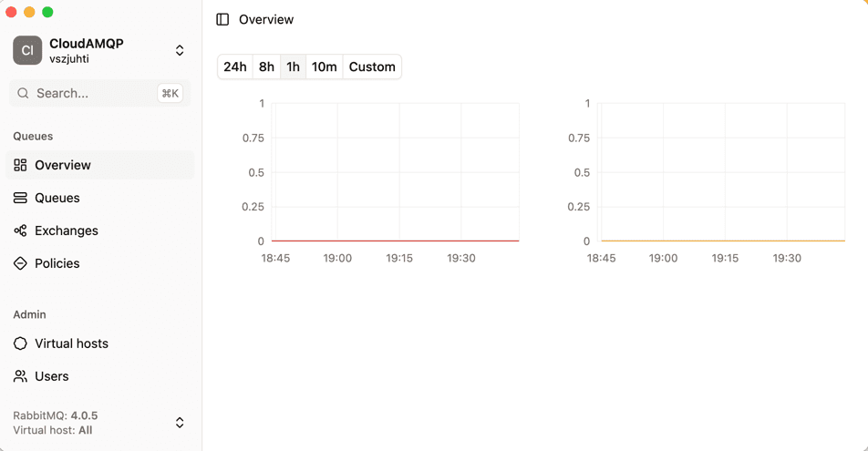Image resolution: width=868 pixels, height=451 pixels.
Task: Click the Exchanges nodes icon
Action: click(20, 231)
